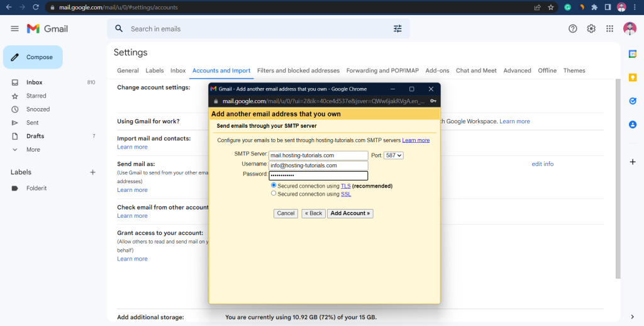This screenshot has width=644, height=326.
Task: Open Learn more under Import mail and contacts
Action: click(132, 147)
